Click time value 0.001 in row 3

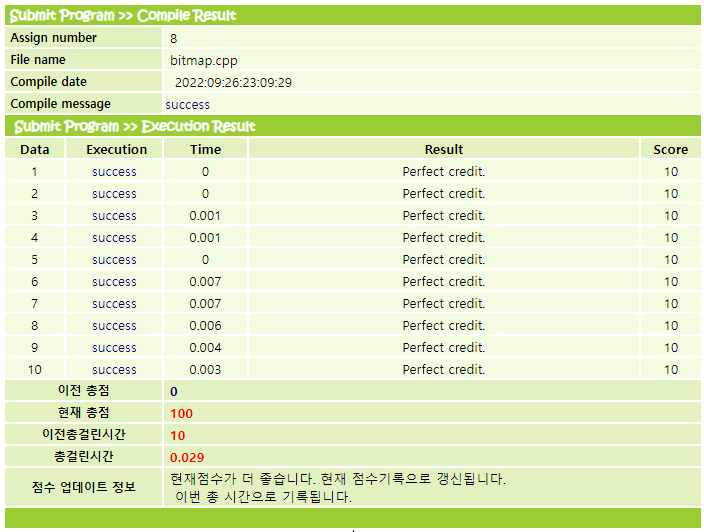pos(205,216)
